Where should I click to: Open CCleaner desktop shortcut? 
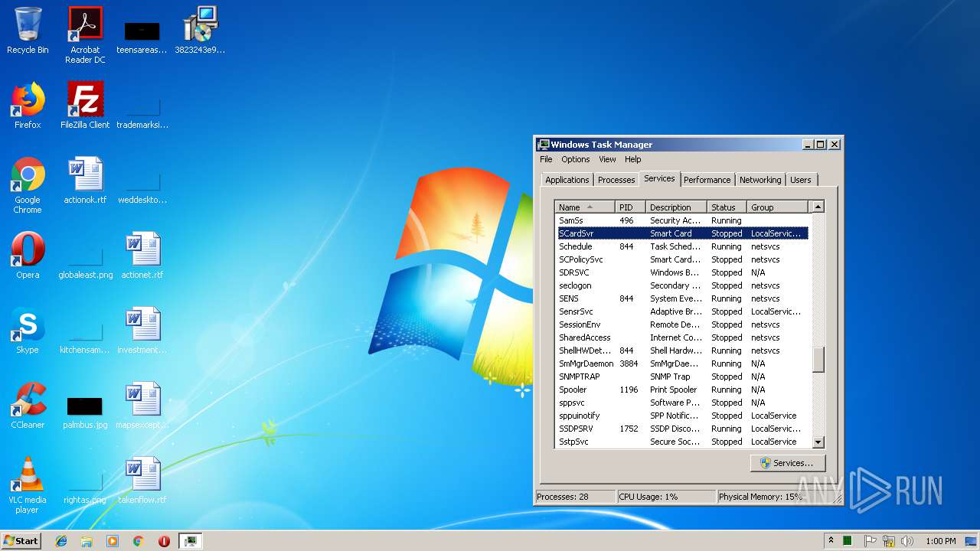point(28,406)
